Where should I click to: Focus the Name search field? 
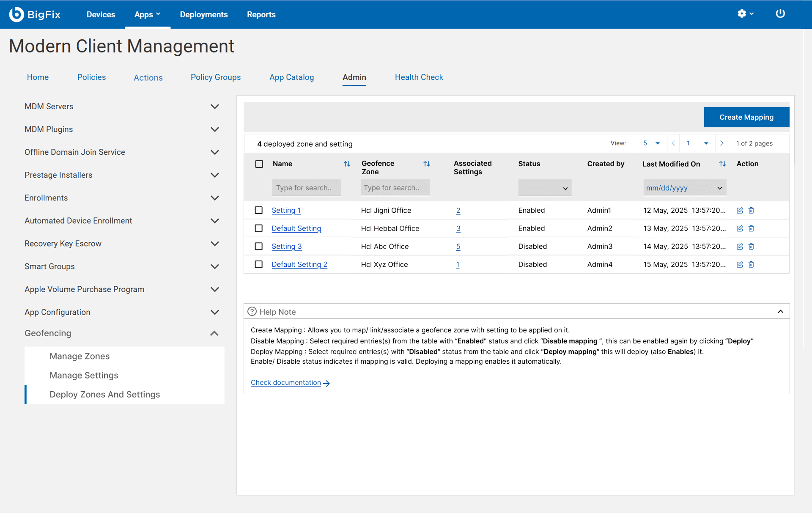pyautogui.click(x=306, y=188)
